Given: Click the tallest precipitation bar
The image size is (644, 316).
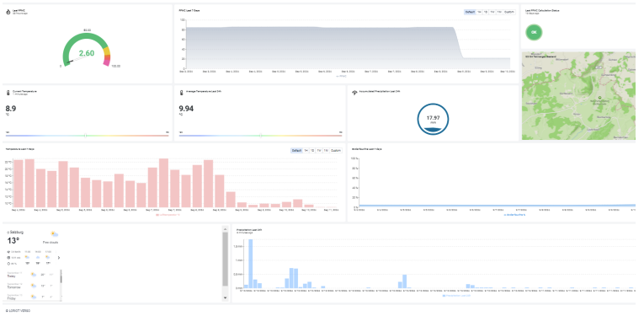Looking at the screenshot, I should pyautogui.click(x=251, y=264).
